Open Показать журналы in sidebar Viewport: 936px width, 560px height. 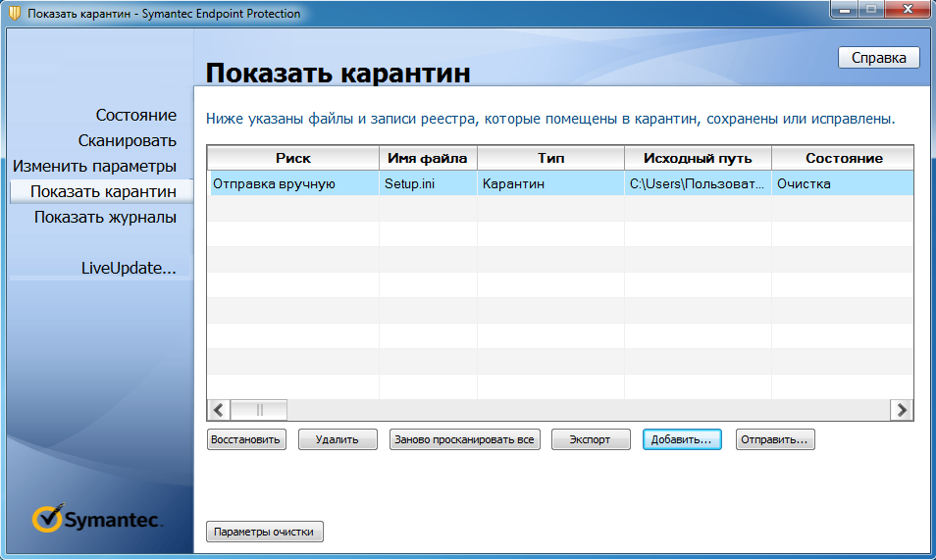pos(105,218)
